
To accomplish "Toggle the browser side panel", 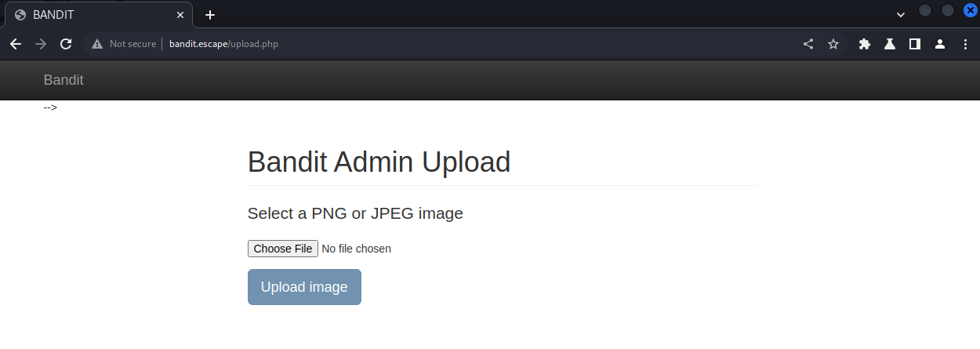I will point(915,44).
